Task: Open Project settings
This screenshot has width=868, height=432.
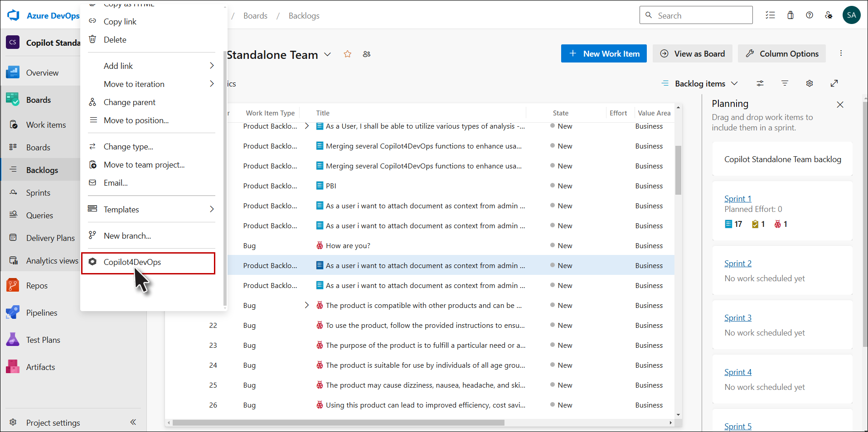Action: coord(53,422)
